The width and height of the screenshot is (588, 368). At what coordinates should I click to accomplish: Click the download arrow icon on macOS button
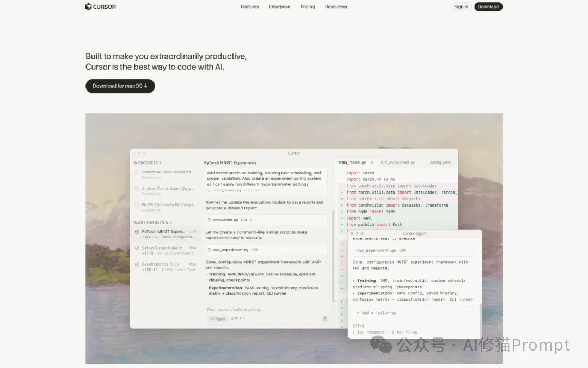pos(146,86)
